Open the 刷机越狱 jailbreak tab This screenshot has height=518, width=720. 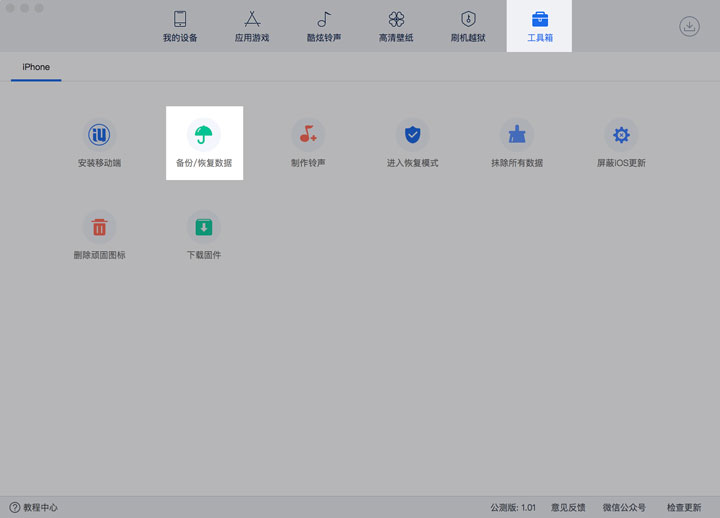[x=468, y=27]
